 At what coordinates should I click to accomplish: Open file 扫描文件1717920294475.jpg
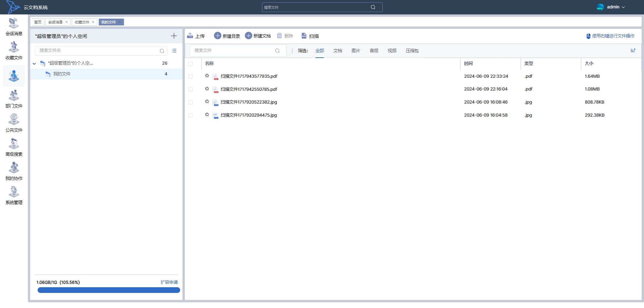pyautogui.click(x=249, y=115)
